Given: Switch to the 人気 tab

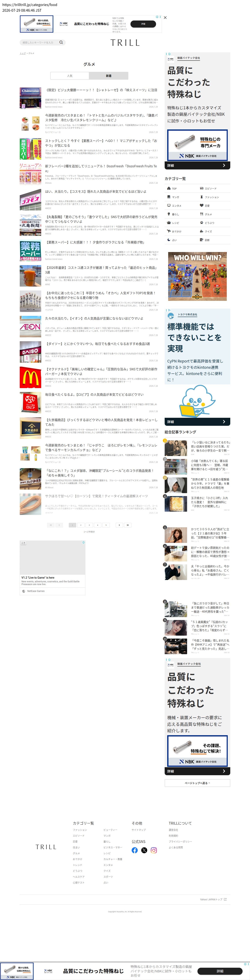Looking at the screenshot, I should (70, 76).
